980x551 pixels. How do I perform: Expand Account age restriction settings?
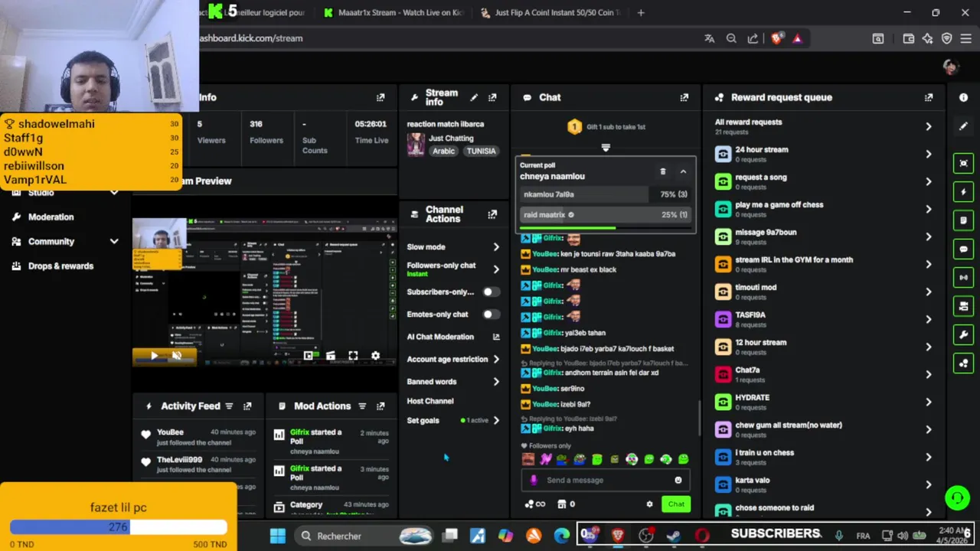click(496, 359)
